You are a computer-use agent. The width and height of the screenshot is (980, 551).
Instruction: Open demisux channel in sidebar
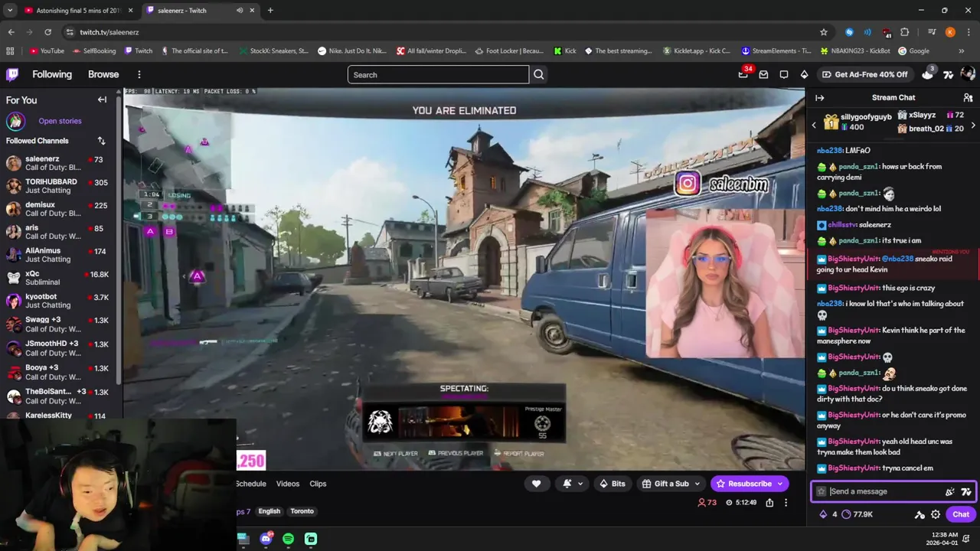coord(58,209)
